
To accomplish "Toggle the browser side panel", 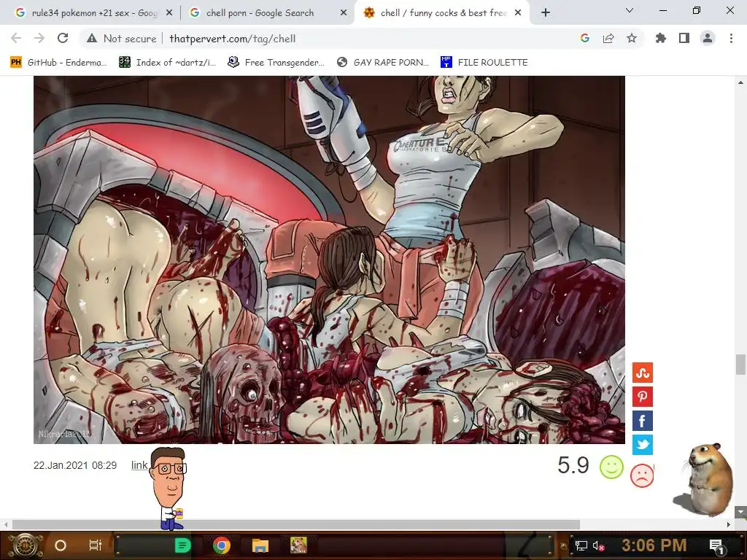I will click(684, 39).
